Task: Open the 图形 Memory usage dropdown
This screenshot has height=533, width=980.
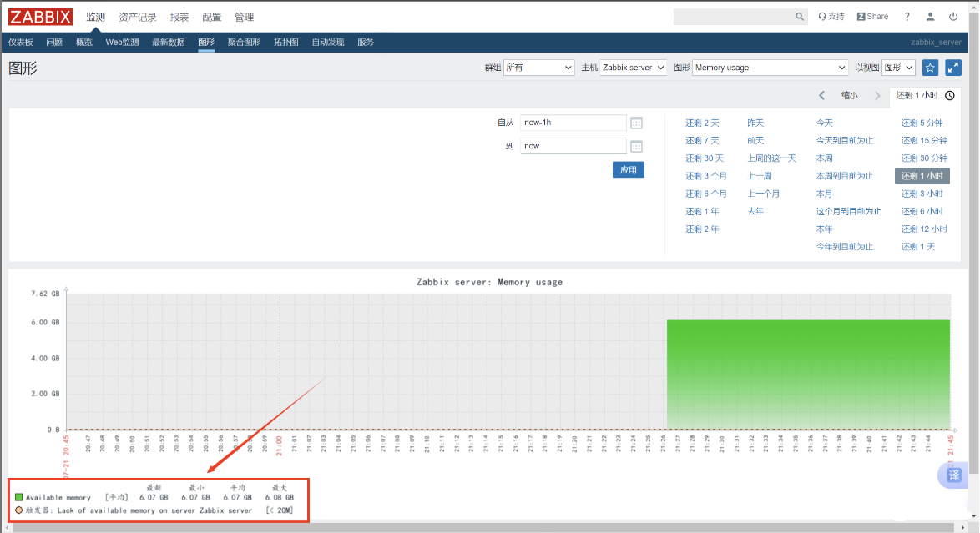Action: click(770, 68)
